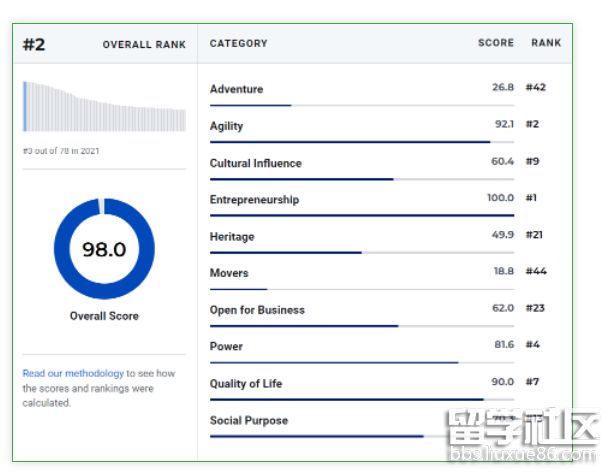Click the SCORE column header
Screen dimensions: 613x476
pyautogui.click(x=495, y=44)
